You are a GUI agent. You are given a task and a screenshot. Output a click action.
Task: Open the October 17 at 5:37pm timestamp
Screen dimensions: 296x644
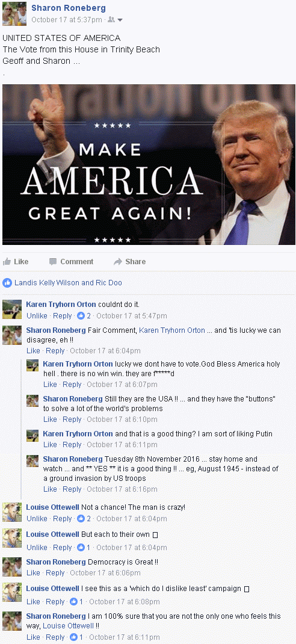[x=67, y=19]
